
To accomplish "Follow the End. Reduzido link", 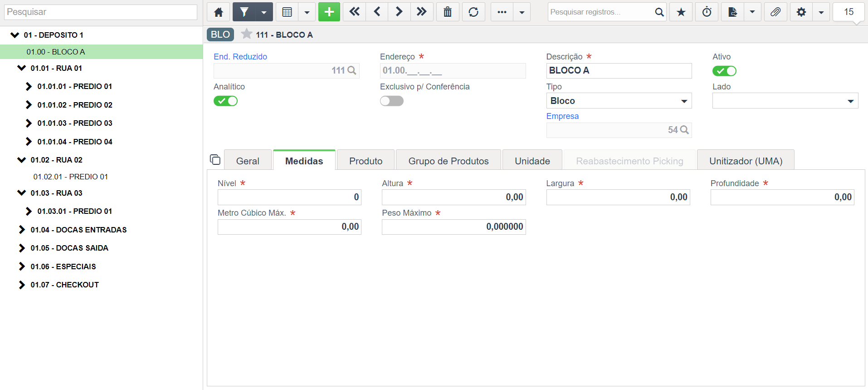I will [240, 57].
